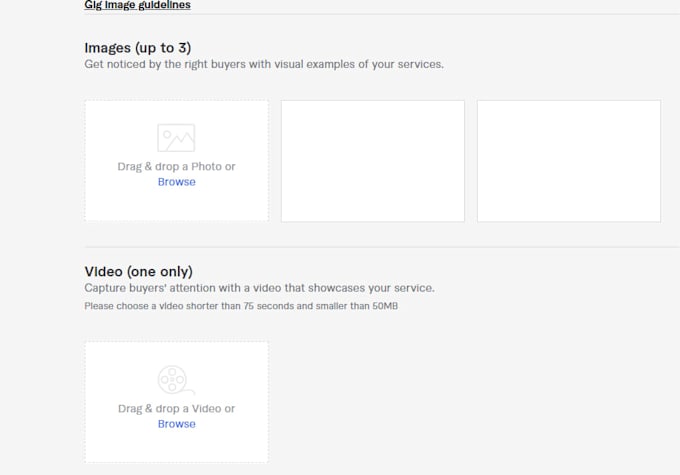Select the 'Drag & drop a Video or' text
Image resolution: width=680 pixels, height=475 pixels.
coord(177,409)
